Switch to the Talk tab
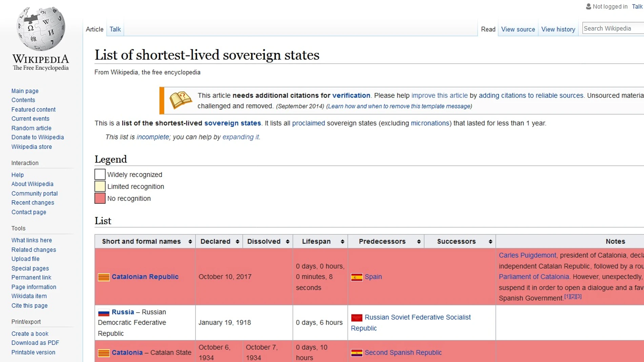This screenshot has width=644, height=362. [x=115, y=29]
